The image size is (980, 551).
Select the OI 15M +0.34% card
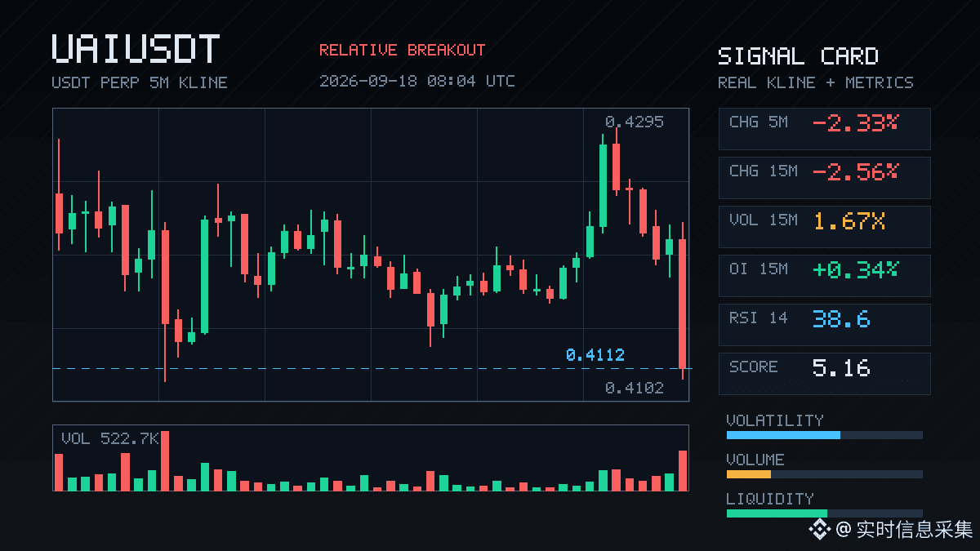pos(824,275)
